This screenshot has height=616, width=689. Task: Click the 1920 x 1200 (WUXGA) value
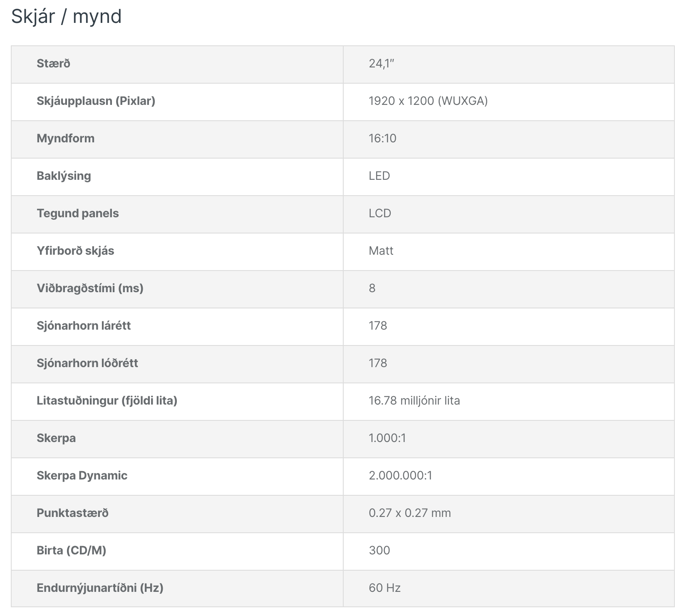[428, 101]
